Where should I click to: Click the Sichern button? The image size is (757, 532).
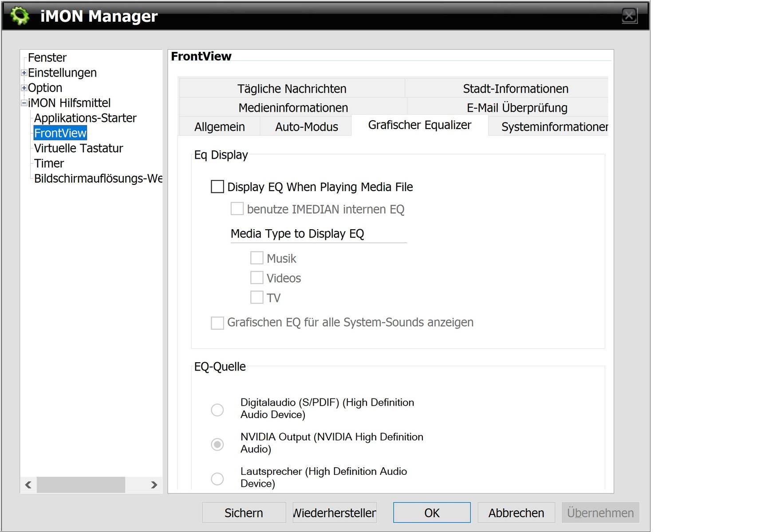pos(244,512)
